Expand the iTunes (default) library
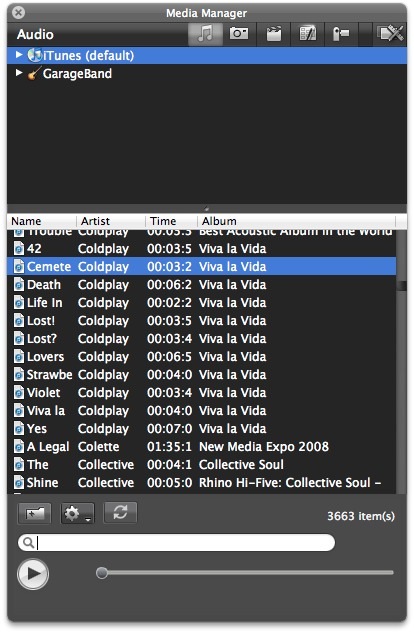Viewport: 414px width, 633px height. pyautogui.click(x=18, y=54)
